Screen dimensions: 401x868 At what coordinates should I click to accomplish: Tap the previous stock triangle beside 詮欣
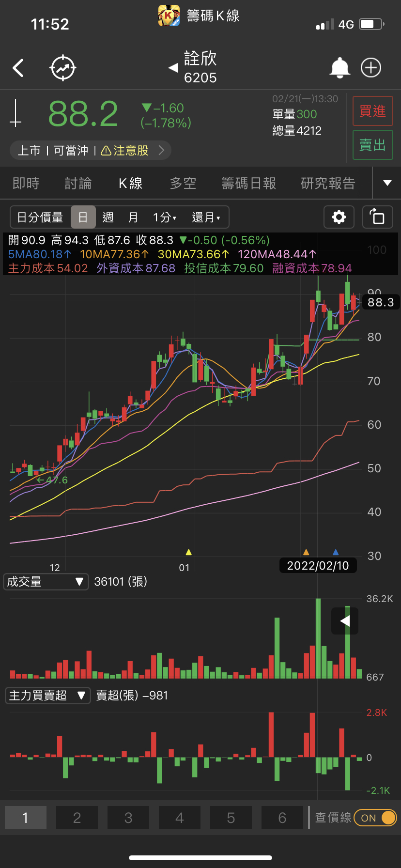tap(173, 68)
